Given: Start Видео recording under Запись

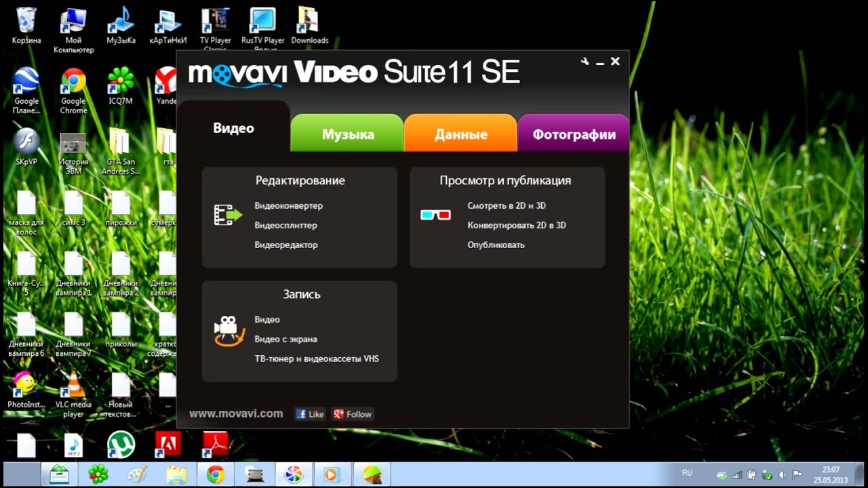Looking at the screenshot, I should [x=267, y=319].
